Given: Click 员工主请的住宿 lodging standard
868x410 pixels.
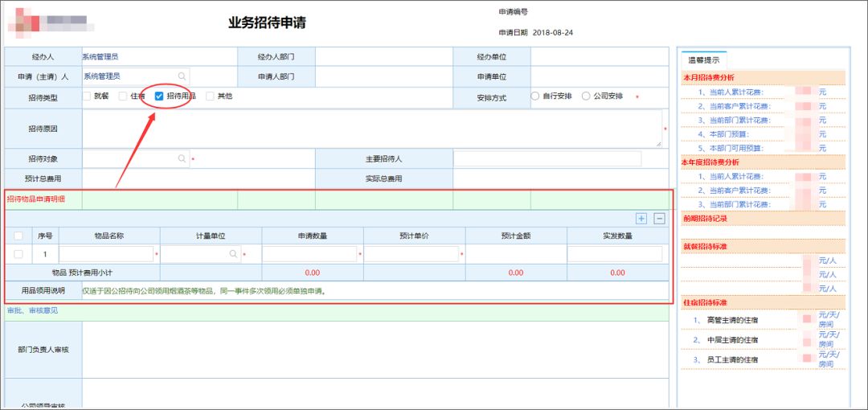Looking at the screenshot, I should [732, 359].
